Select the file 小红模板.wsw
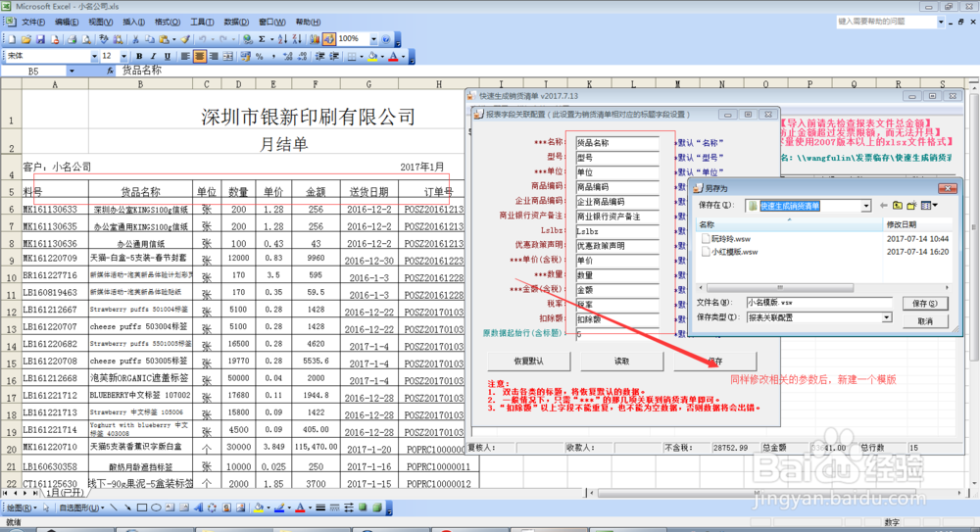980x532 pixels. 729,252
